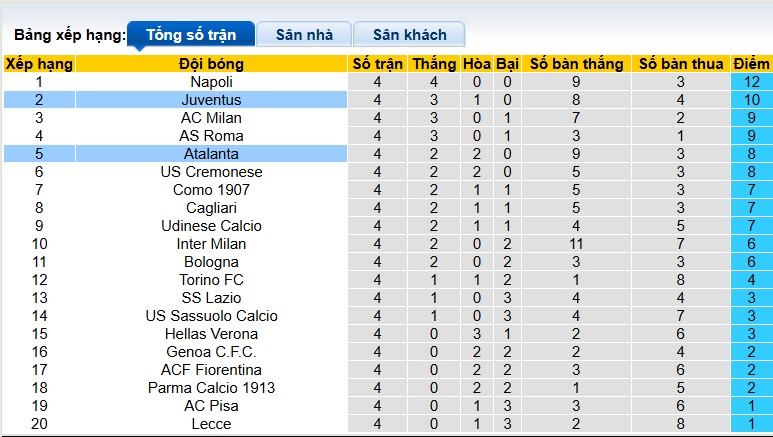Click Inter Milan in the table
The width and height of the screenshot is (773, 437).
[x=211, y=244]
